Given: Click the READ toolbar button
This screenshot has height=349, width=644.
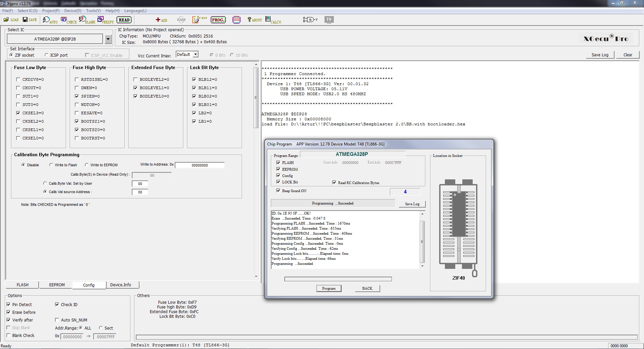Looking at the screenshot, I should tap(124, 20).
